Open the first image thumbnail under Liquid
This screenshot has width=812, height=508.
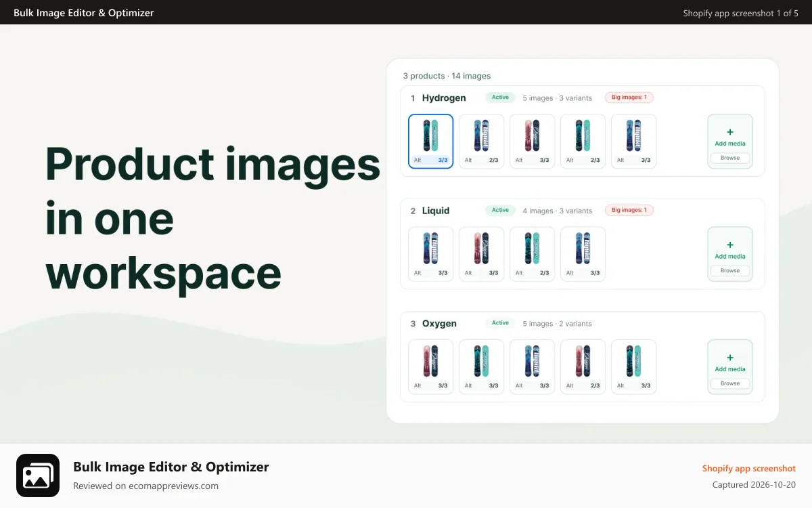[x=431, y=254]
